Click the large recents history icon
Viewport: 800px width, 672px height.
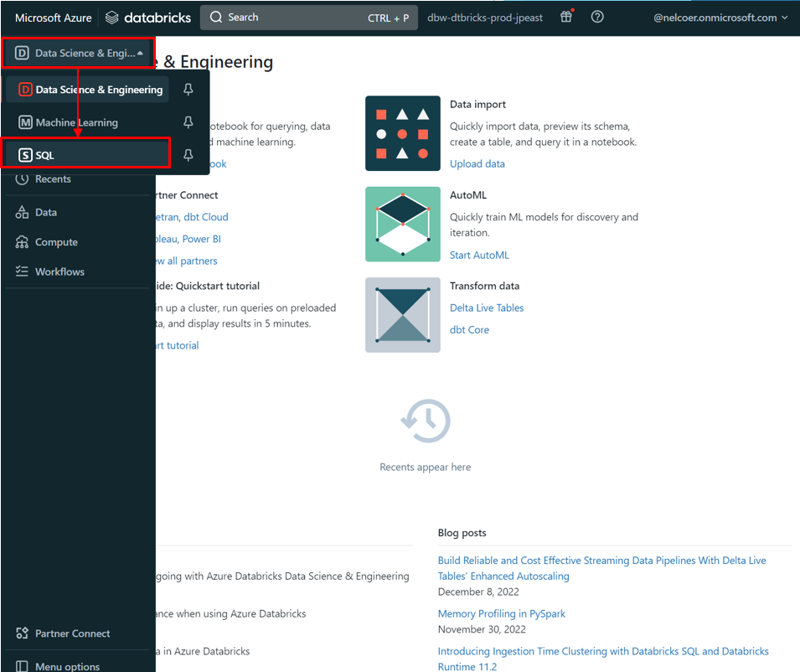click(x=426, y=421)
